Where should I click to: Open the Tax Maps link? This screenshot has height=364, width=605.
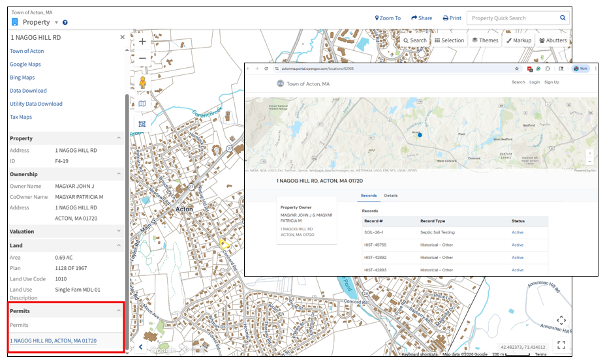pos(21,117)
